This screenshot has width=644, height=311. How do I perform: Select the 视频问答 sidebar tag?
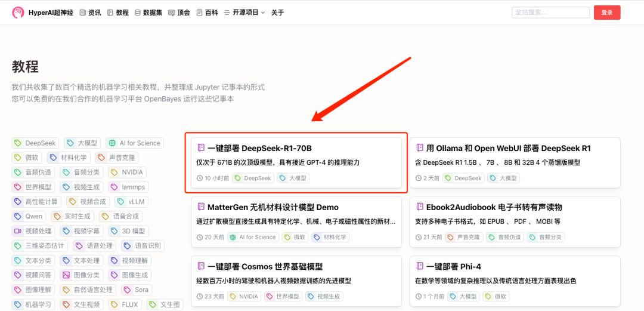[33, 275]
